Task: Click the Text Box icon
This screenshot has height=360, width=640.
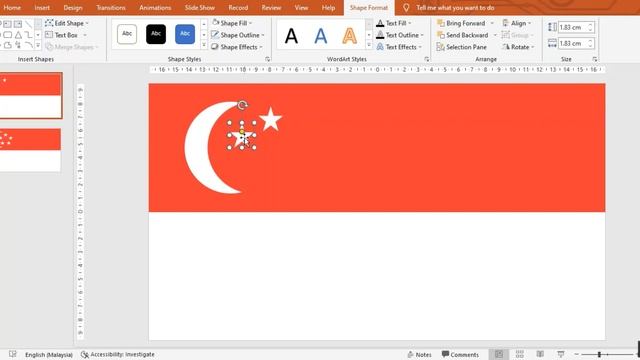Action: (x=49, y=35)
